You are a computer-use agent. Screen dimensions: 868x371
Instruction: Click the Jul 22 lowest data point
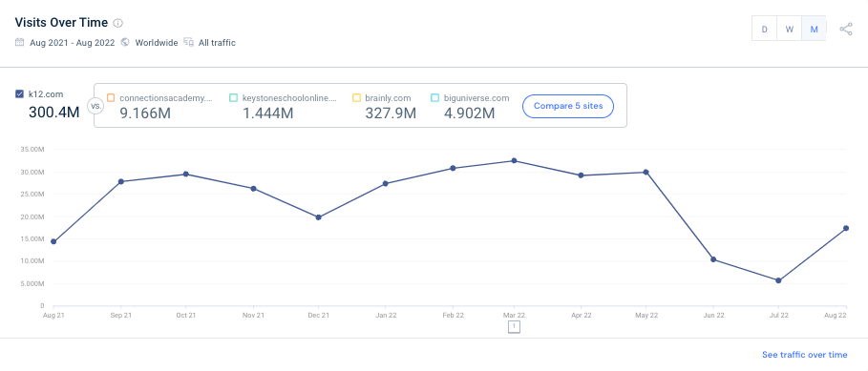pos(778,281)
